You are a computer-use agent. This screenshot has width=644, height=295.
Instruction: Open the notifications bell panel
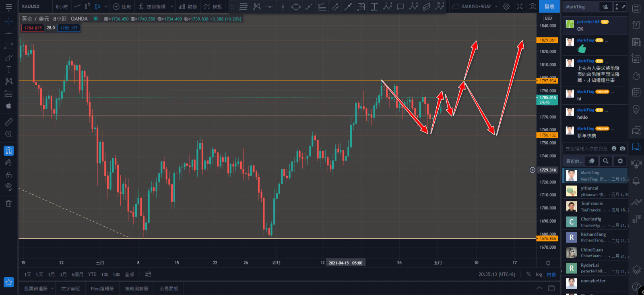tap(636, 181)
